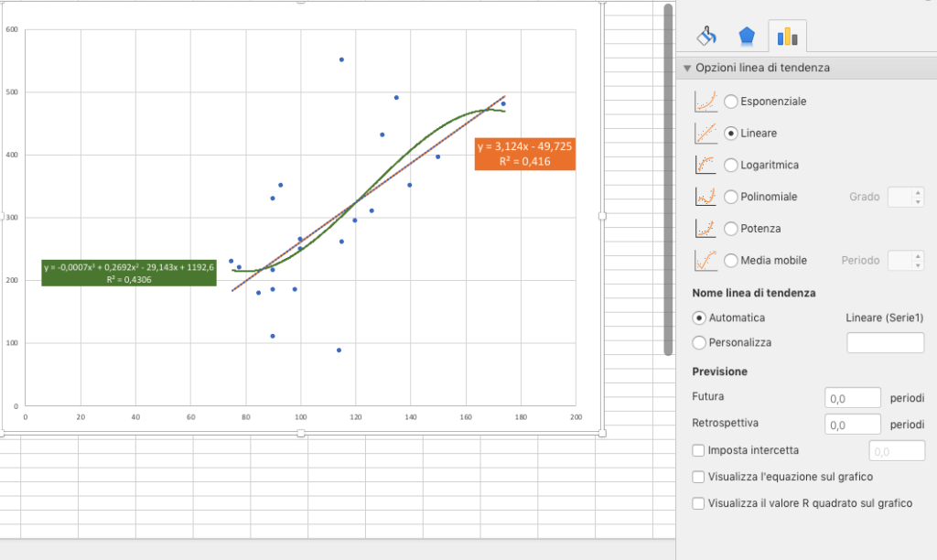This screenshot has height=560, width=937.
Task: Click the Potenza trendline curve icon
Action: [705, 229]
